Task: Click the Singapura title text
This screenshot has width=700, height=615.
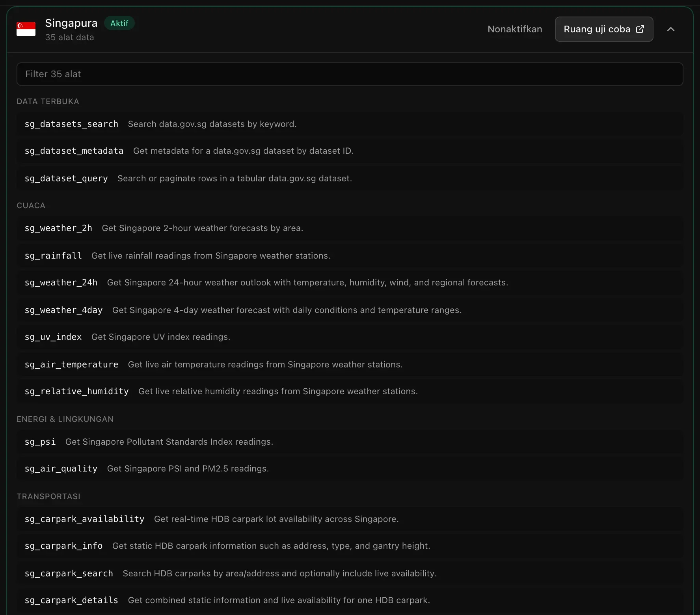Action: (71, 23)
